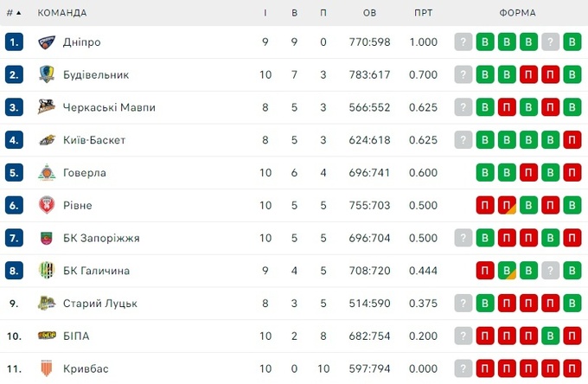Click the Рівне team logo

(47, 205)
